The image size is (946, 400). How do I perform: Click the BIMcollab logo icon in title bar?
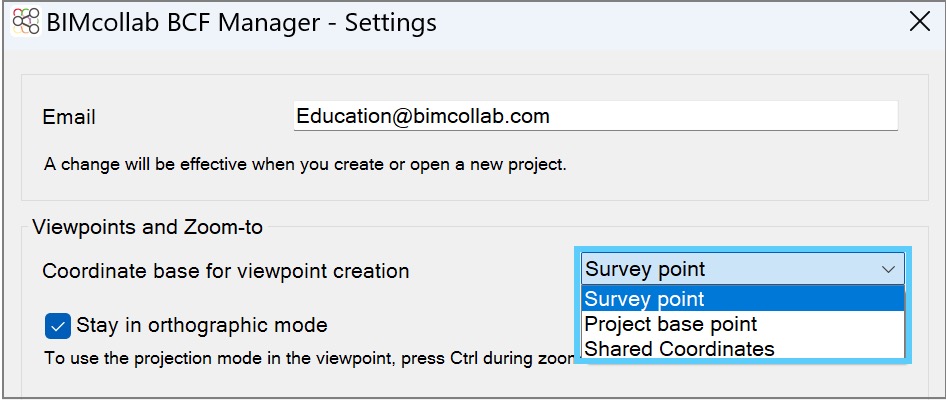[26, 22]
